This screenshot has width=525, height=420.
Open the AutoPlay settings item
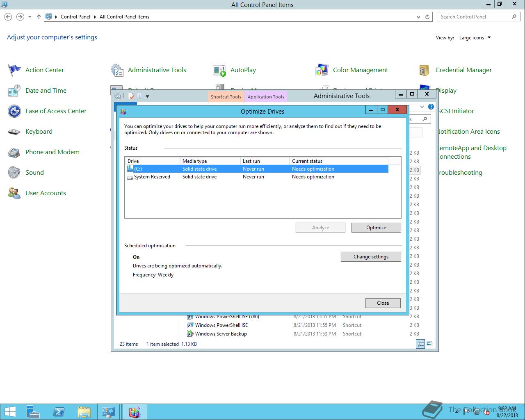pos(234,70)
